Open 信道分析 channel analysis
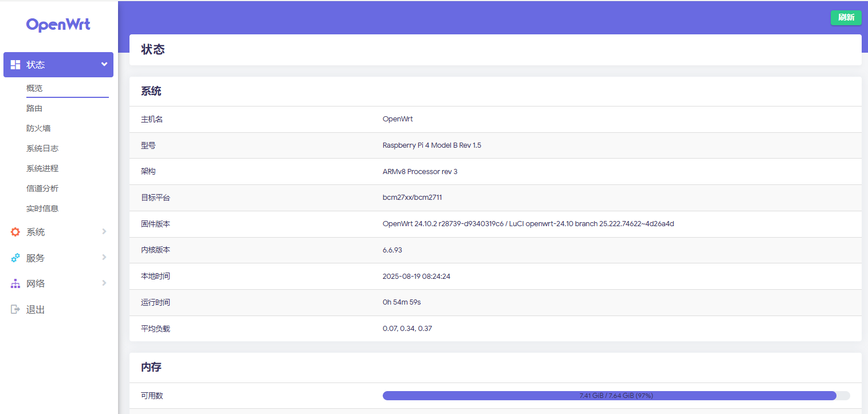This screenshot has height=414, width=868. click(x=42, y=188)
